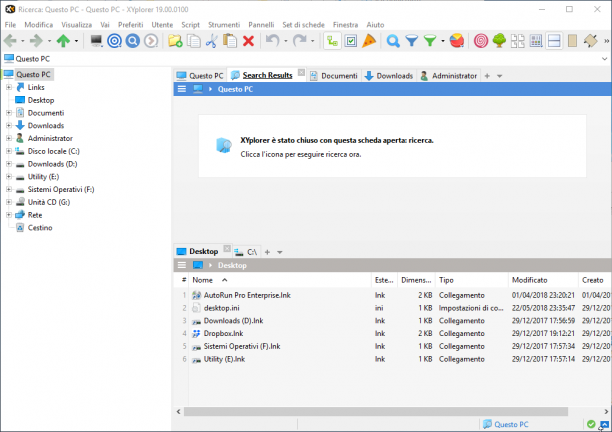Open the Pannelli menu
Image resolution: width=612 pixels, height=432 pixels.
click(261, 25)
